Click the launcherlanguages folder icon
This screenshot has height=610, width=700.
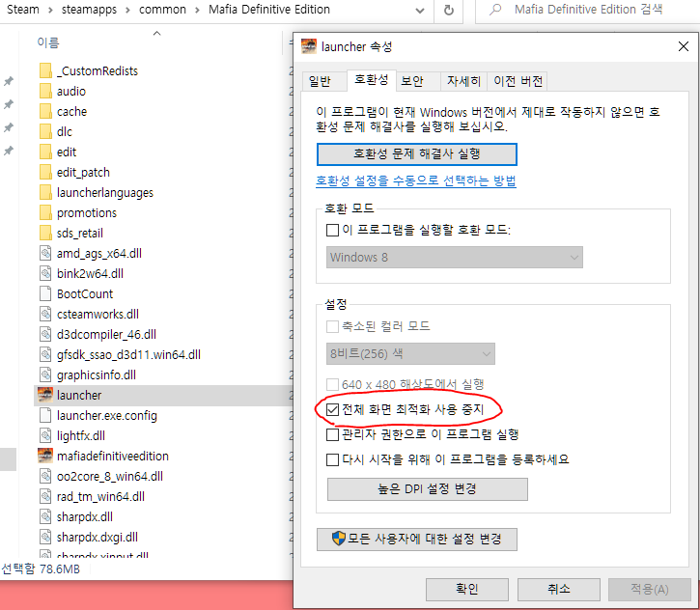coord(45,192)
